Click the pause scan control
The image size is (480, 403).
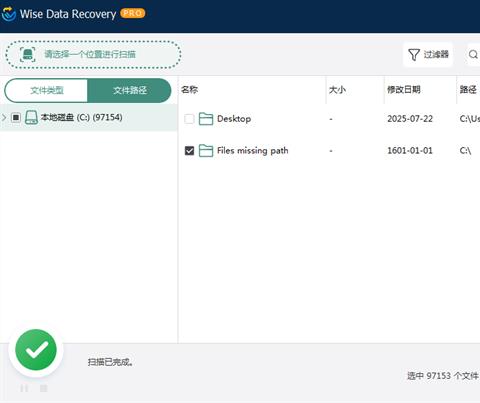tap(24, 388)
